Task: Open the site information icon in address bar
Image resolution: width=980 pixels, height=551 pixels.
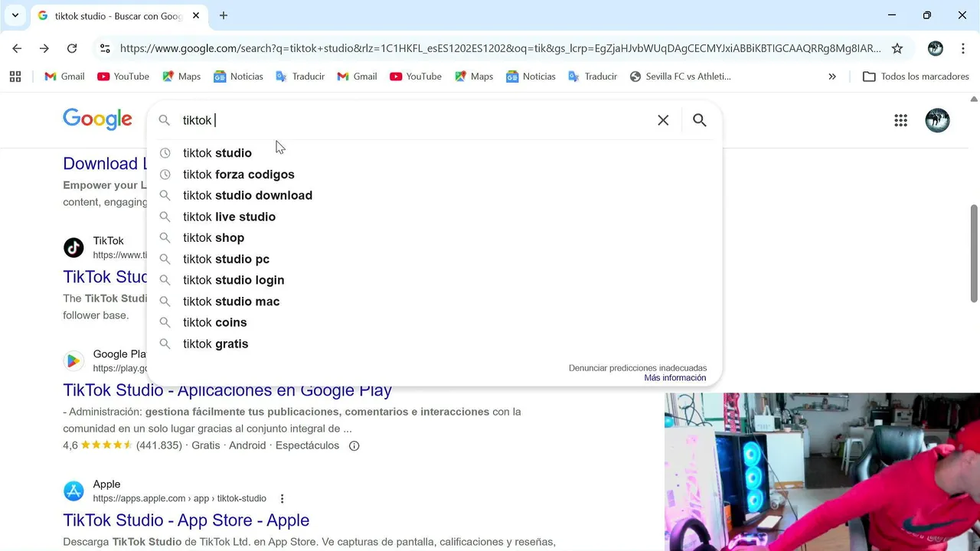Action: click(105, 48)
